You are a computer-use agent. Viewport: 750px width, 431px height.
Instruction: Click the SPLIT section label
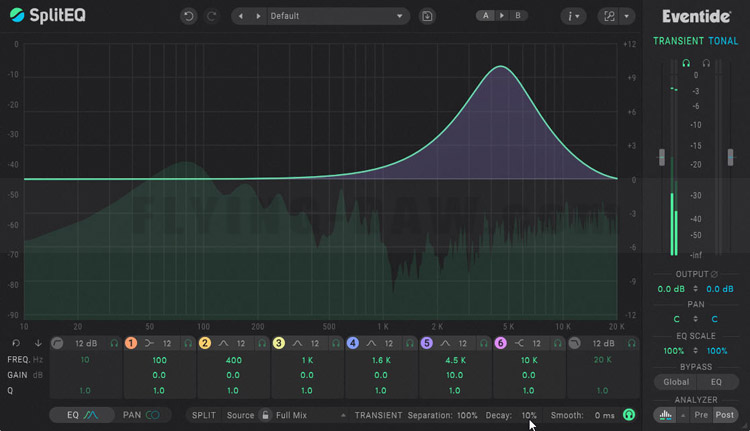(204, 415)
